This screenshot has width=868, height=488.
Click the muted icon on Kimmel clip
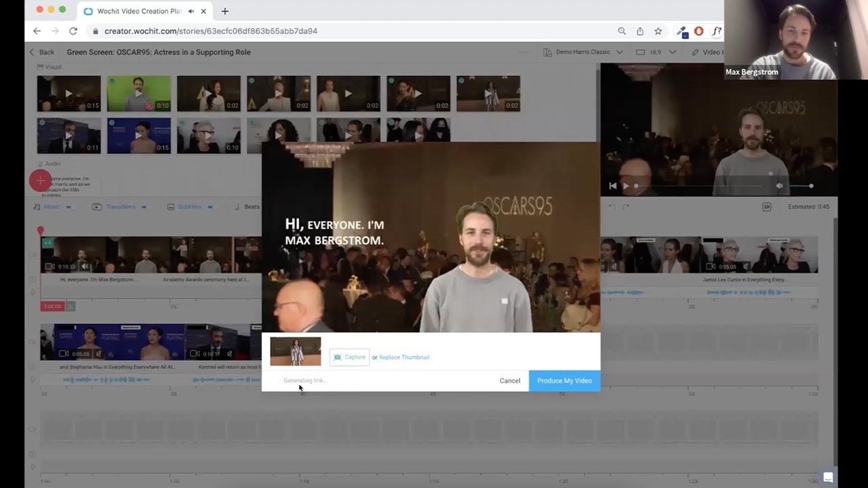[x=230, y=353]
